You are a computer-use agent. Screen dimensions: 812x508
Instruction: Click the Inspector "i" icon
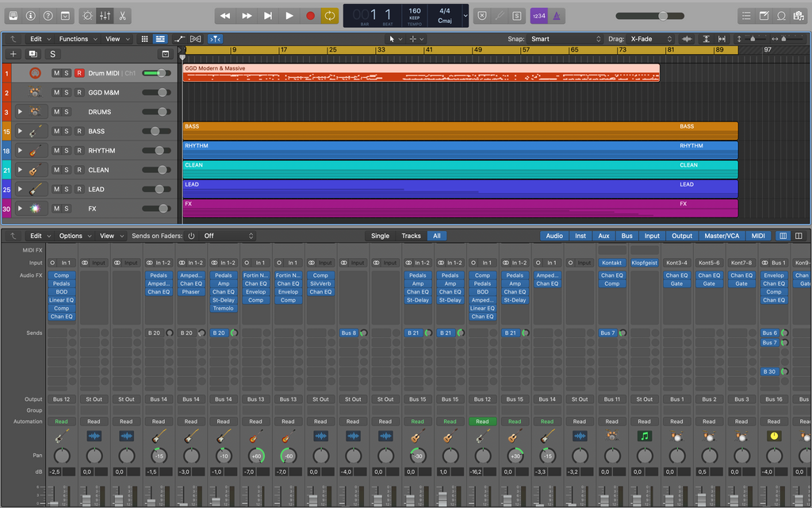point(29,15)
